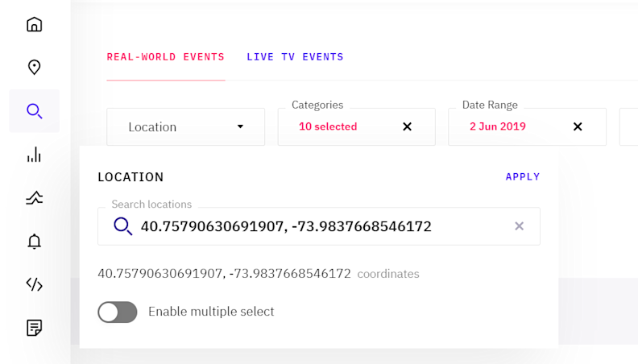Viewport: 638px width, 364px height.
Task: Click the magnifier in Search locations field
Action: coord(122,226)
